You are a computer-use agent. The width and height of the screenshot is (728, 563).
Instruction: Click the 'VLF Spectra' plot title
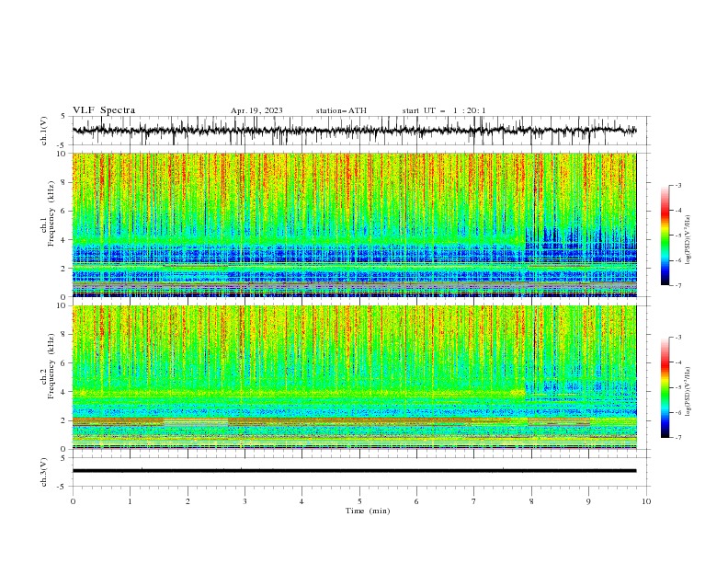pos(104,110)
